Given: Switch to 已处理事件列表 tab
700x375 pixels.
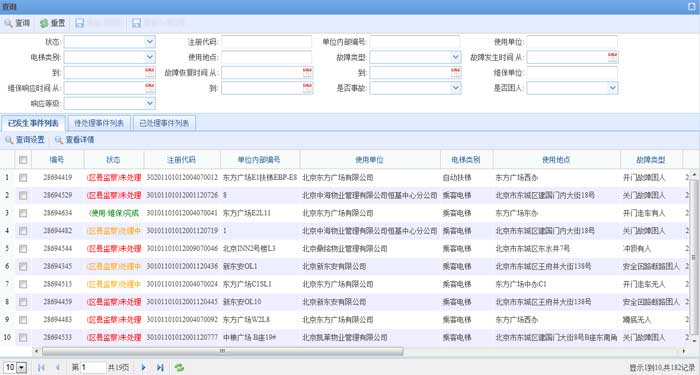Looking at the screenshot, I should [x=164, y=123].
